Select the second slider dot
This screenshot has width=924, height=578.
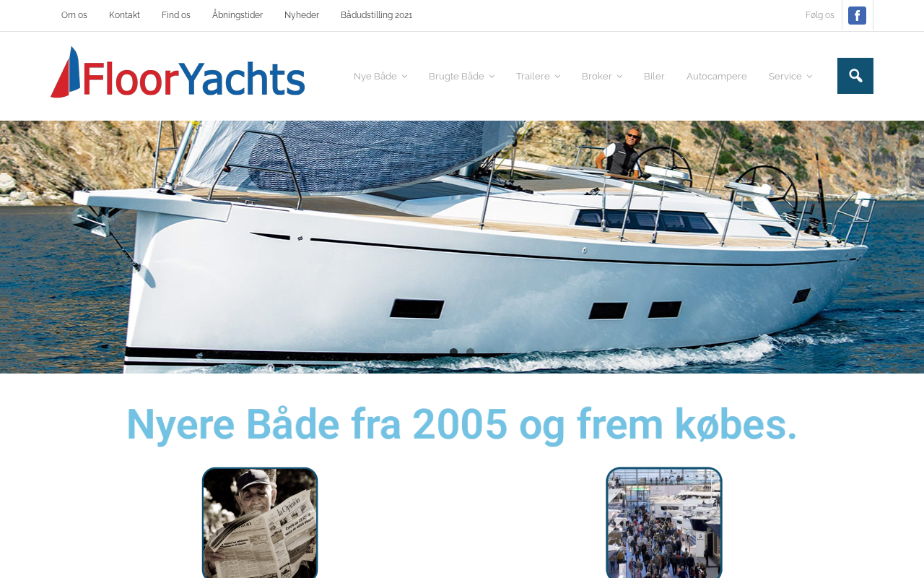point(470,353)
